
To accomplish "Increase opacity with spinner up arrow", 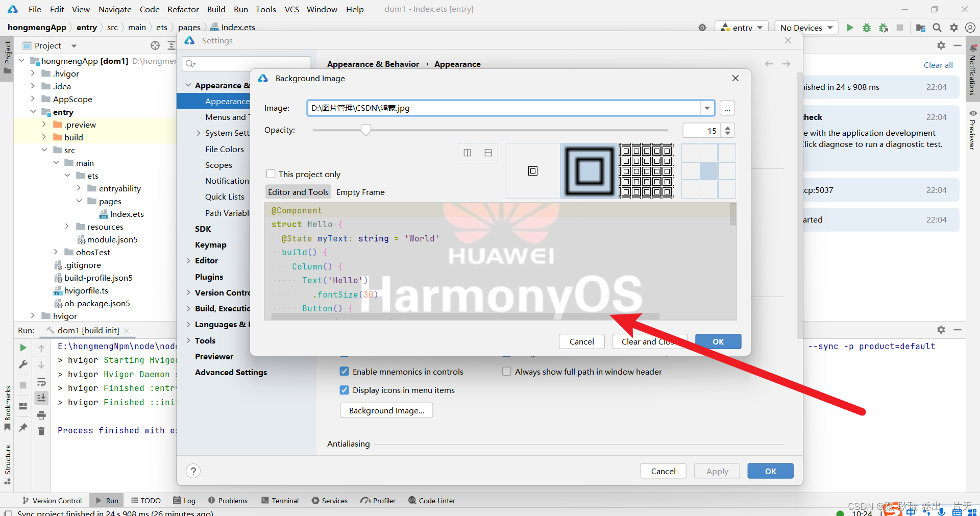I will point(728,127).
